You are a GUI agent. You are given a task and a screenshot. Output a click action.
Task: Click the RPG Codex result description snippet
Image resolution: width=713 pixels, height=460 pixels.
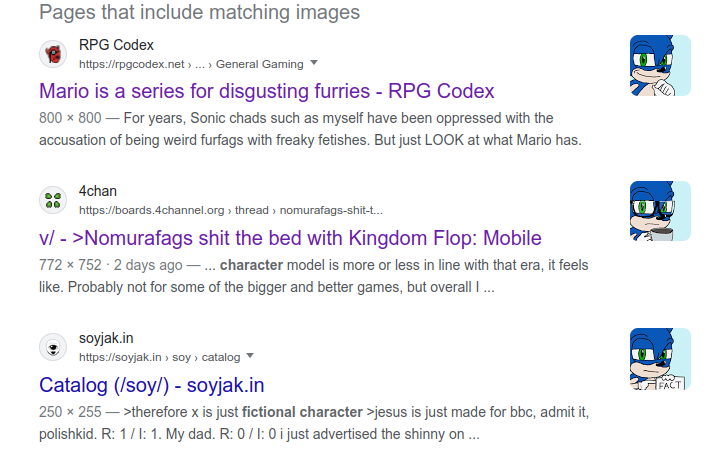pos(310,129)
